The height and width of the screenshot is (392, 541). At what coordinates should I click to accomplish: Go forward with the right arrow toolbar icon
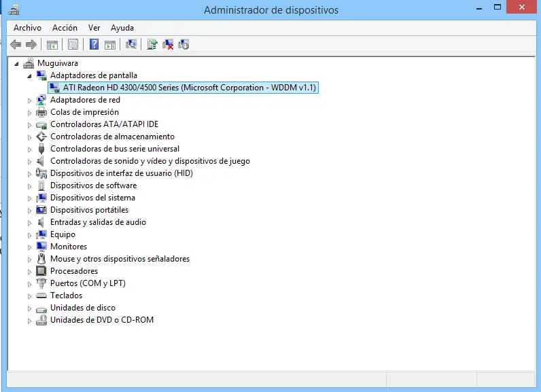(x=31, y=44)
